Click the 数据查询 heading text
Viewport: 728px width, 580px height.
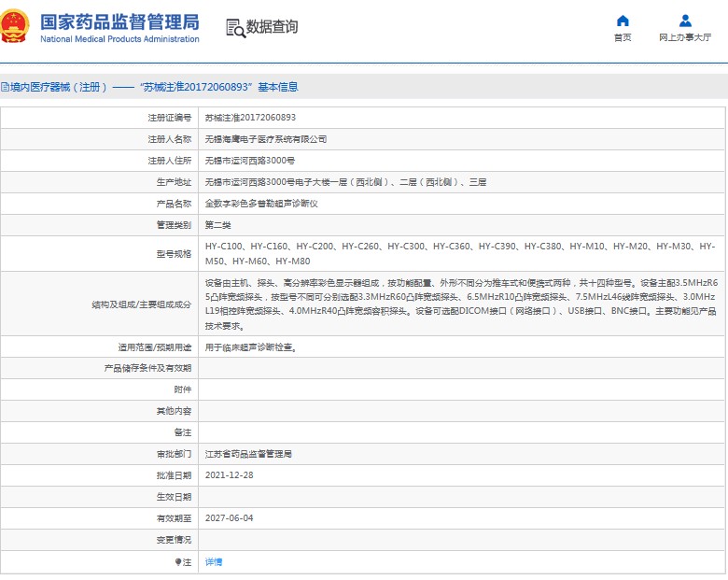point(273,27)
